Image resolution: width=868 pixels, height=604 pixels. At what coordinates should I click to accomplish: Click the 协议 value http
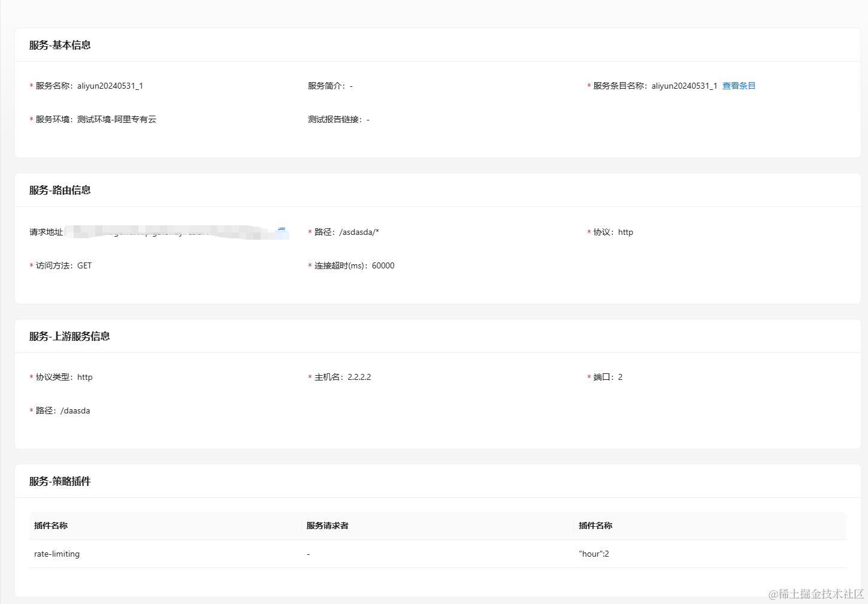pyautogui.click(x=625, y=232)
